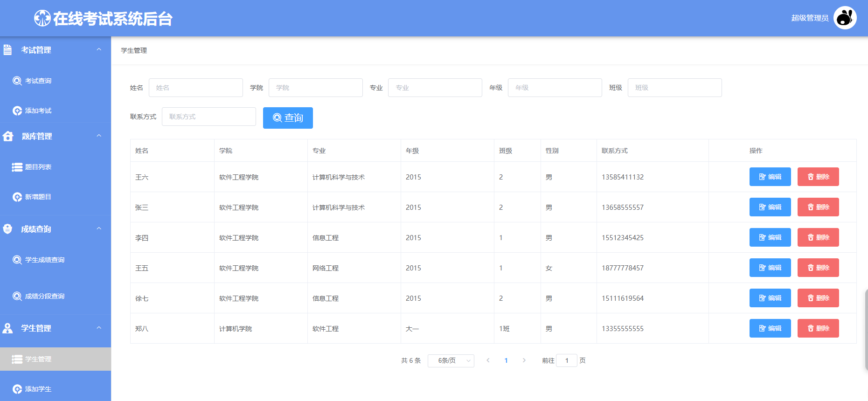The image size is (868, 401).
Task: Delete the student 徐七 row
Action: click(818, 298)
